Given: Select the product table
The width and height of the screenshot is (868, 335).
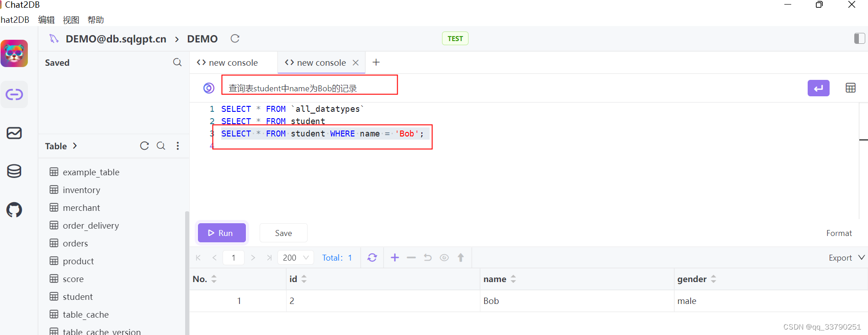Looking at the screenshot, I should tap(78, 261).
